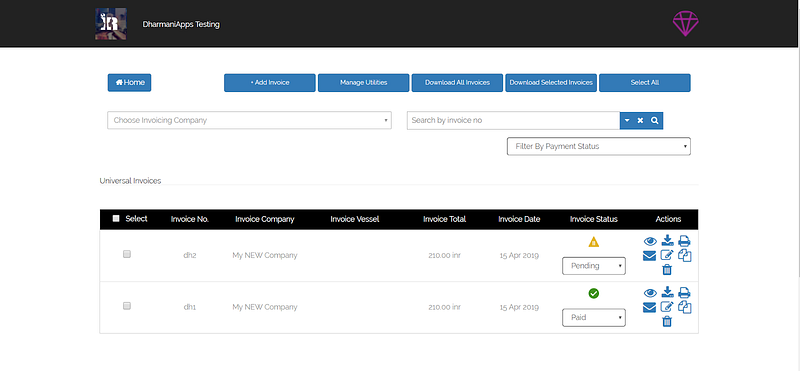Click Download All Invoices
Image resolution: width=800 pixels, height=371 pixels.
pos(457,83)
